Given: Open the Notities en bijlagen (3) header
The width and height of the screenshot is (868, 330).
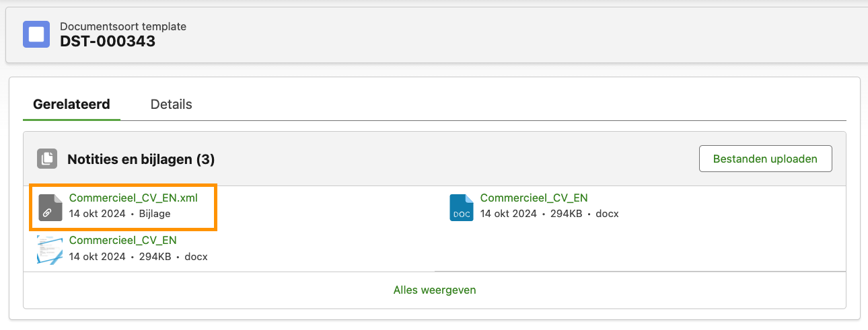Looking at the screenshot, I should [x=141, y=159].
